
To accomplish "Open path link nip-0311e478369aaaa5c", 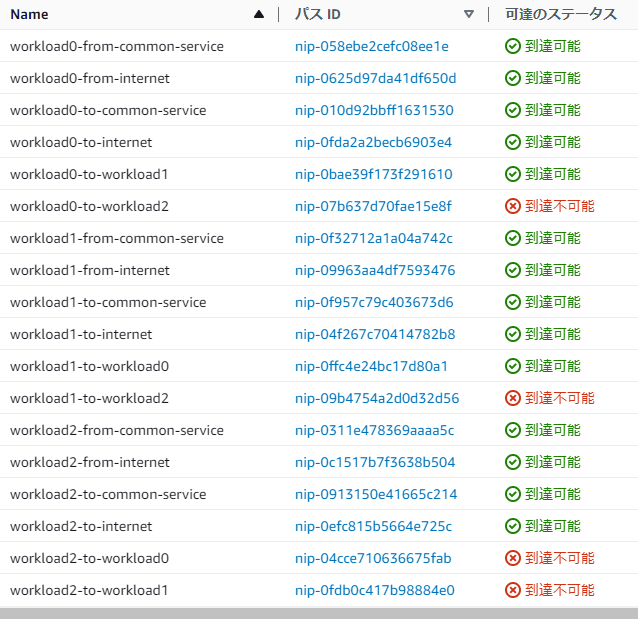I will (375, 430).
